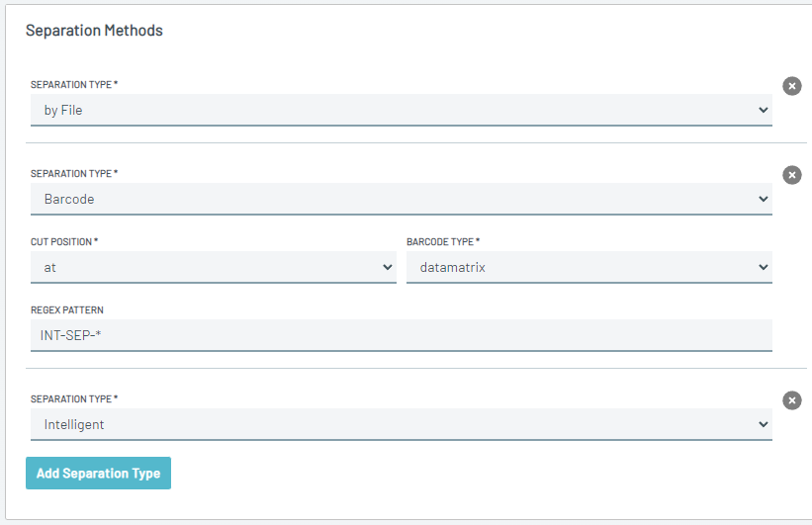Open separation type dropdown showing 'Intelligent'
This screenshot has height=525, width=812.
402,424
